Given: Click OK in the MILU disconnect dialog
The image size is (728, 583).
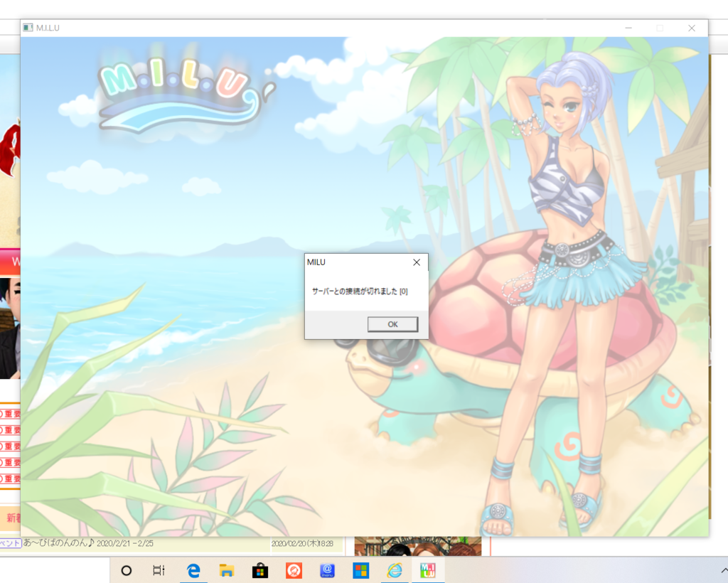Looking at the screenshot, I should 392,324.
